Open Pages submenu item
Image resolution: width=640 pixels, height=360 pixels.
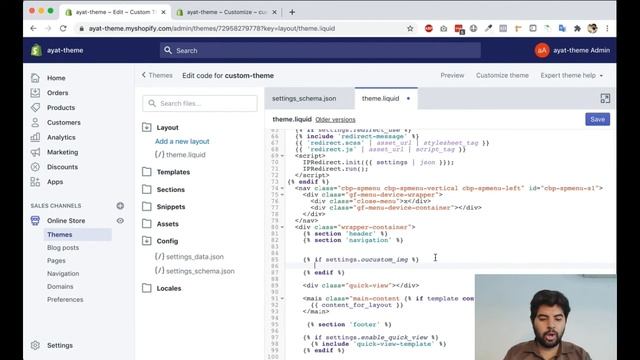point(56,260)
